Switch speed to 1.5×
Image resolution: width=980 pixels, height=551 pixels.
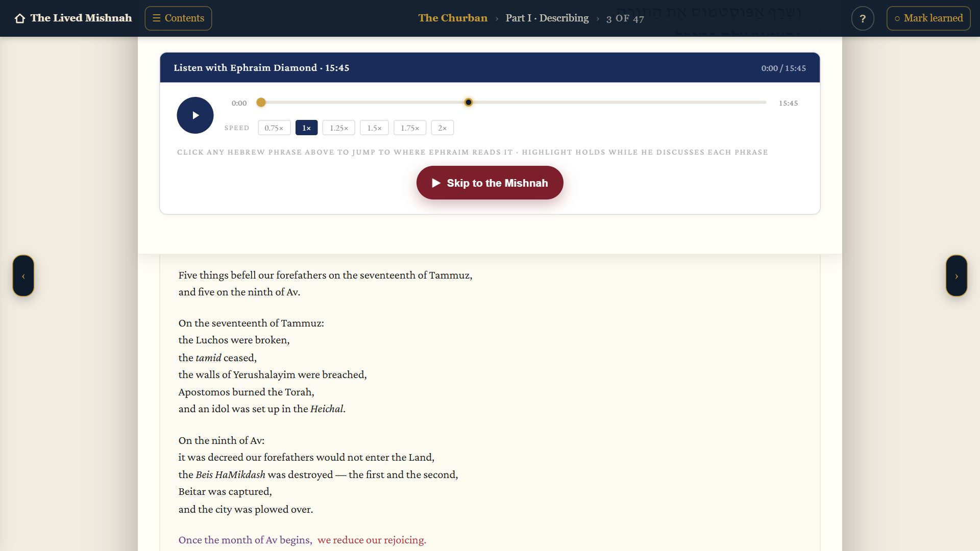click(374, 128)
